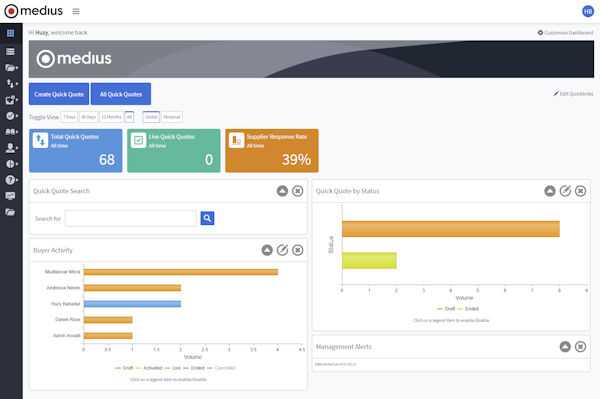This screenshot has width=600, height=399.
Task: Click the magnifier search button
Action: [207, 218]
